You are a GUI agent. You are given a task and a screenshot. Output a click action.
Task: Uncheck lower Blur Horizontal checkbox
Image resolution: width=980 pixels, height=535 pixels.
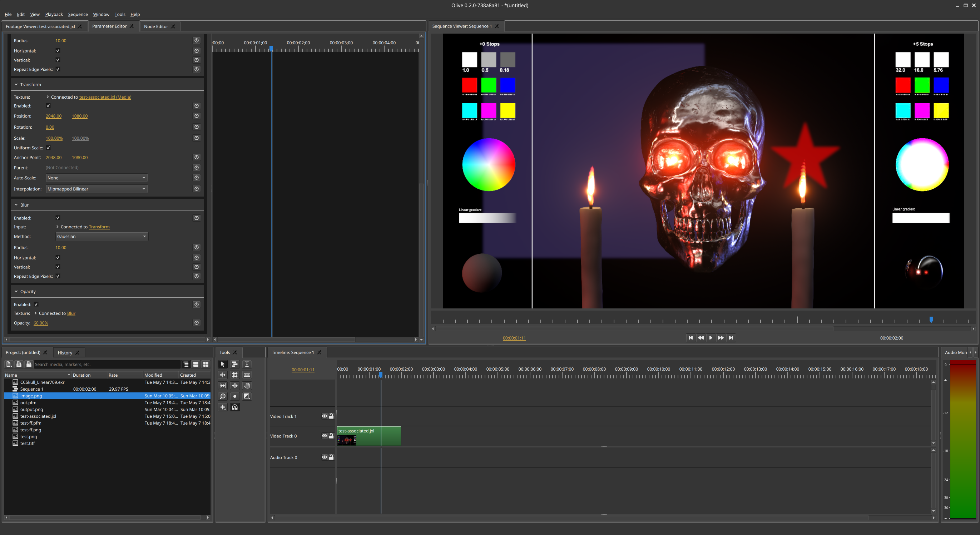click(58, 258)
